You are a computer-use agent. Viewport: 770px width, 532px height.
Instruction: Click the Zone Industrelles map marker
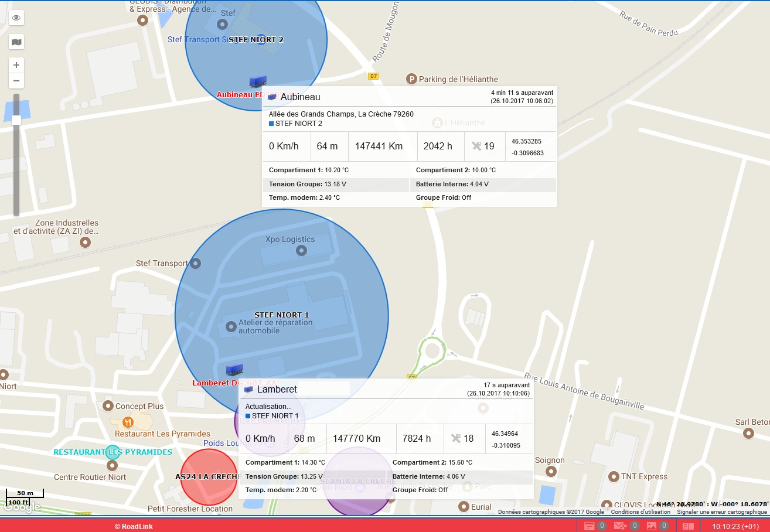point(85,243)
